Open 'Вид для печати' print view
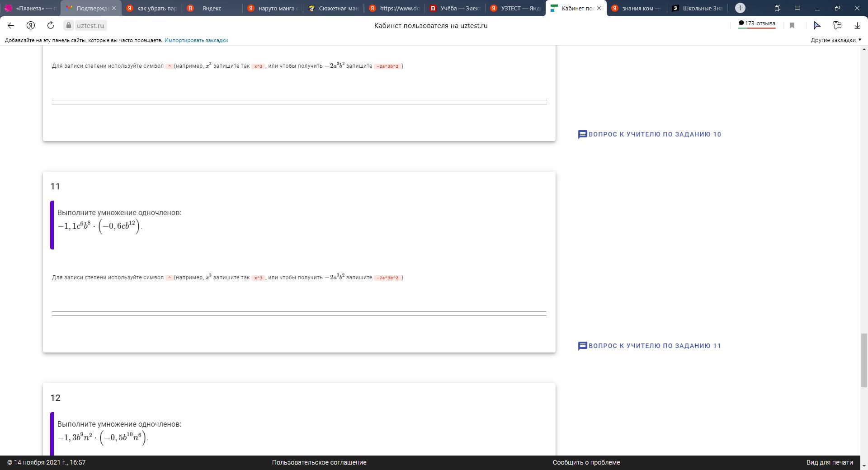868x470 pixels. (x=830, y=462)
